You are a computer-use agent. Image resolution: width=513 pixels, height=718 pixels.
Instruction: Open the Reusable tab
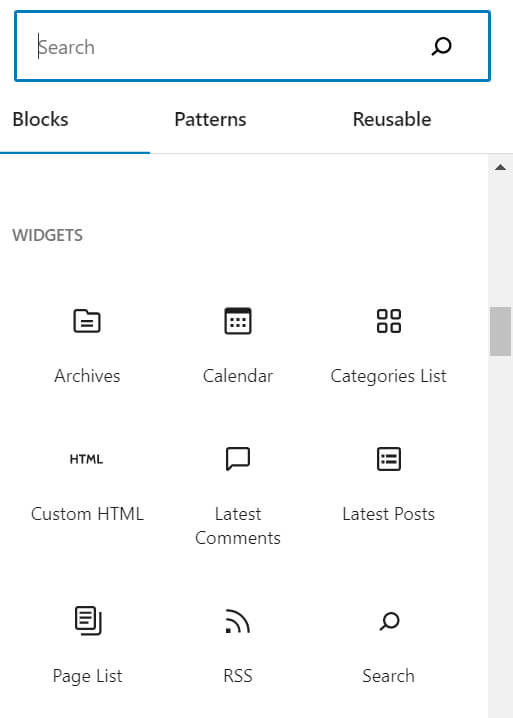(392, 120)
